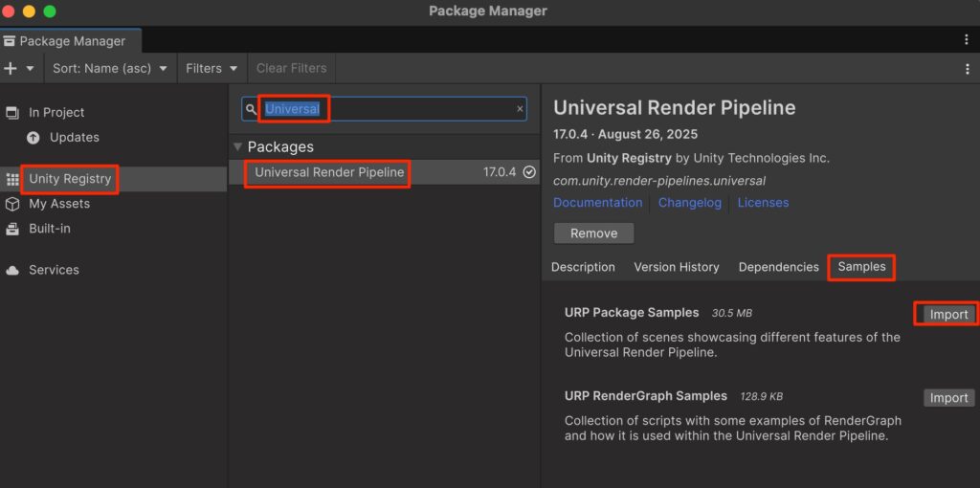Click the In Project monitor icon
980x488 pixels.
pos(11,113)
